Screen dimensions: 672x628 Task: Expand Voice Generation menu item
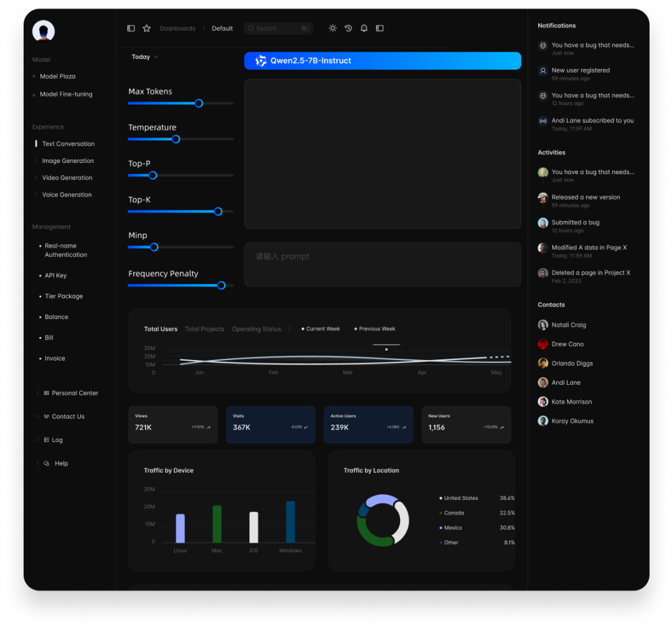coord(36,195)
